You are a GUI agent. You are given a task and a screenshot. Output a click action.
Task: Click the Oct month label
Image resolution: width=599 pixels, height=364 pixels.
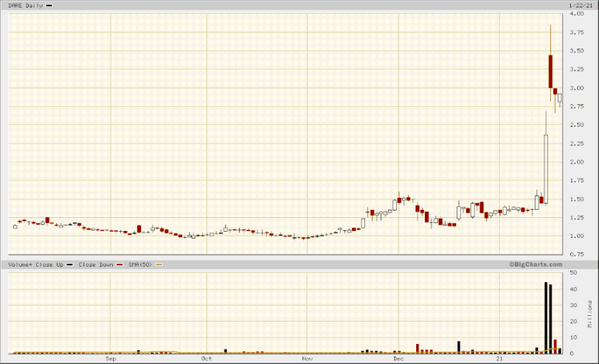tap(206, 358)
